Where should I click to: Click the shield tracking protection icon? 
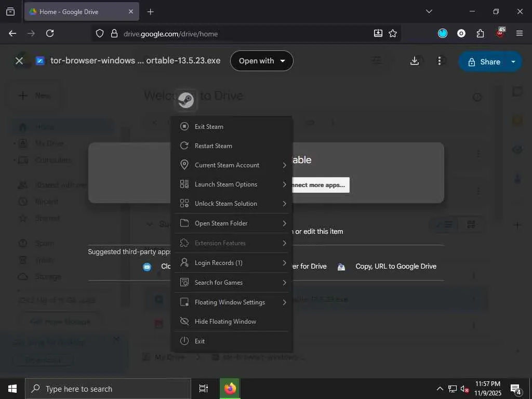click(x=99, y=34)
